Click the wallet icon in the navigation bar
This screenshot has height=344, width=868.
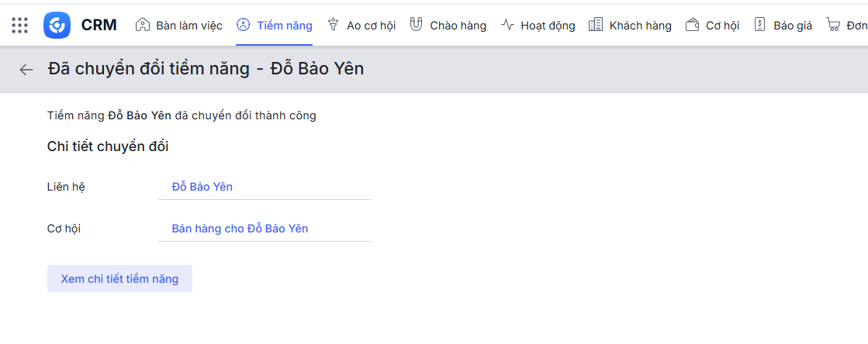(x=693, y=25)
